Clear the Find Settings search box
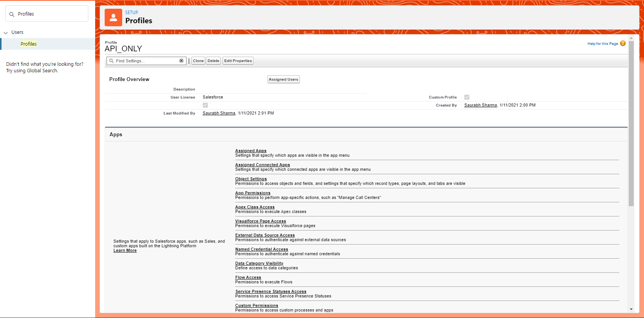This screenshot has height=318, width=644. coord(182,61)
